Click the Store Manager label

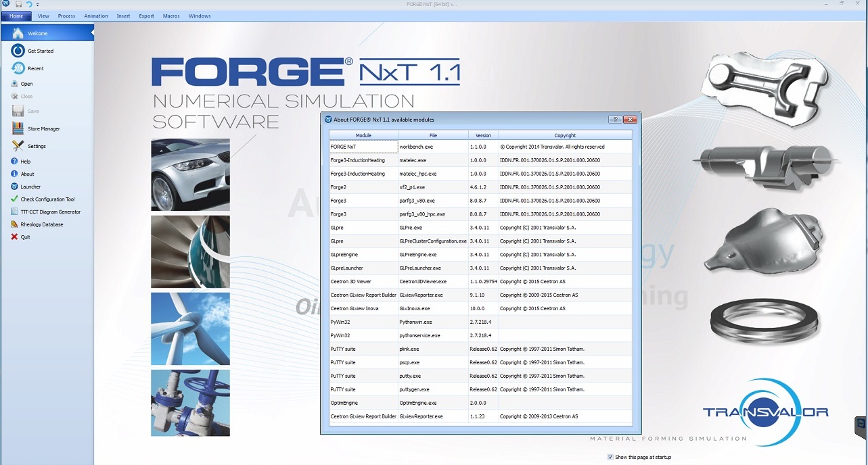44,128
